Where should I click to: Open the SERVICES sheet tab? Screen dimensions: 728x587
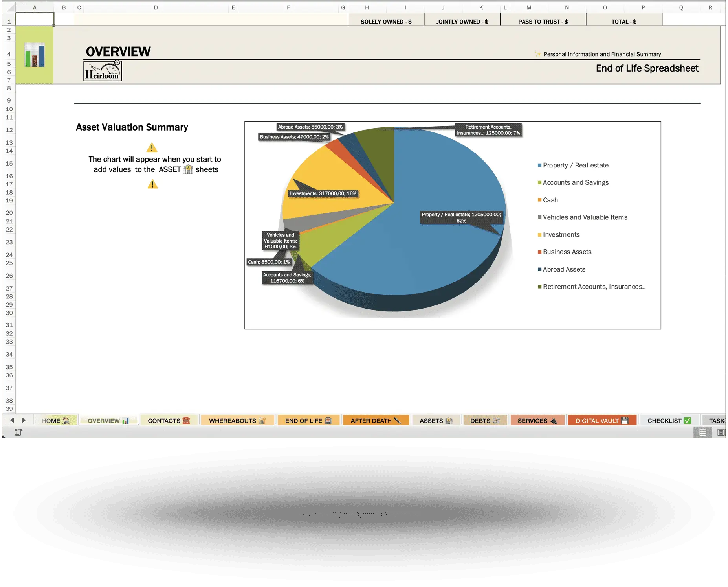click(x=537, y=420)
